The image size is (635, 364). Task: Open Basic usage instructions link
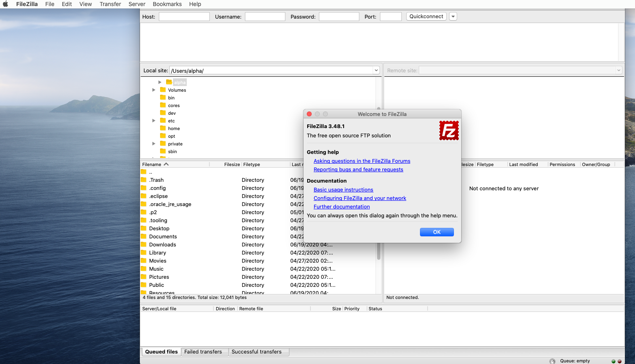click(344, 189)
